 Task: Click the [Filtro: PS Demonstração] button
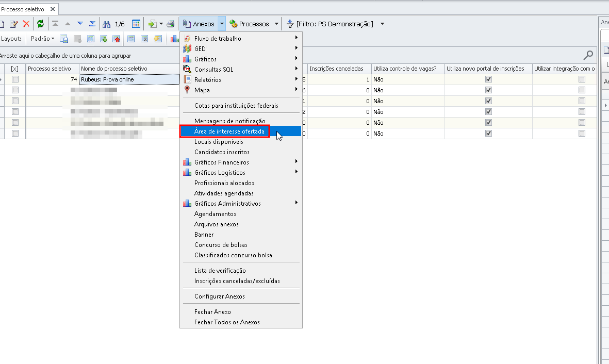(x=330, y=24)
